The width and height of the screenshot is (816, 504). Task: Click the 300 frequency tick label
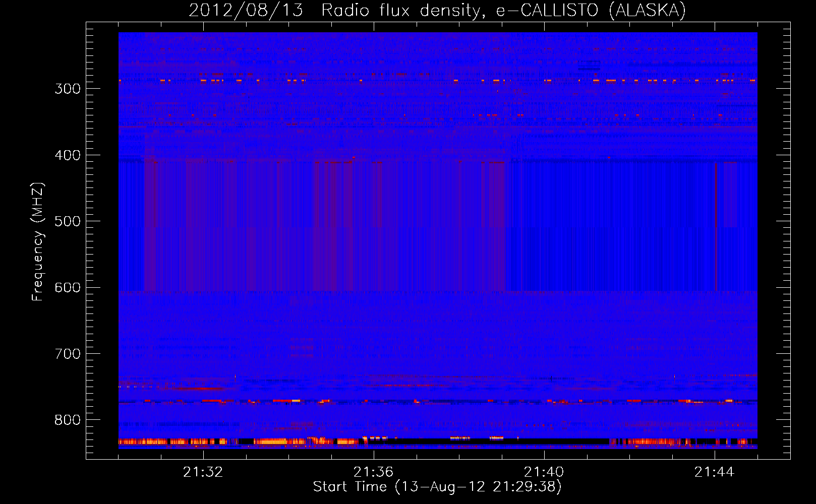click(x=68, y=89)
